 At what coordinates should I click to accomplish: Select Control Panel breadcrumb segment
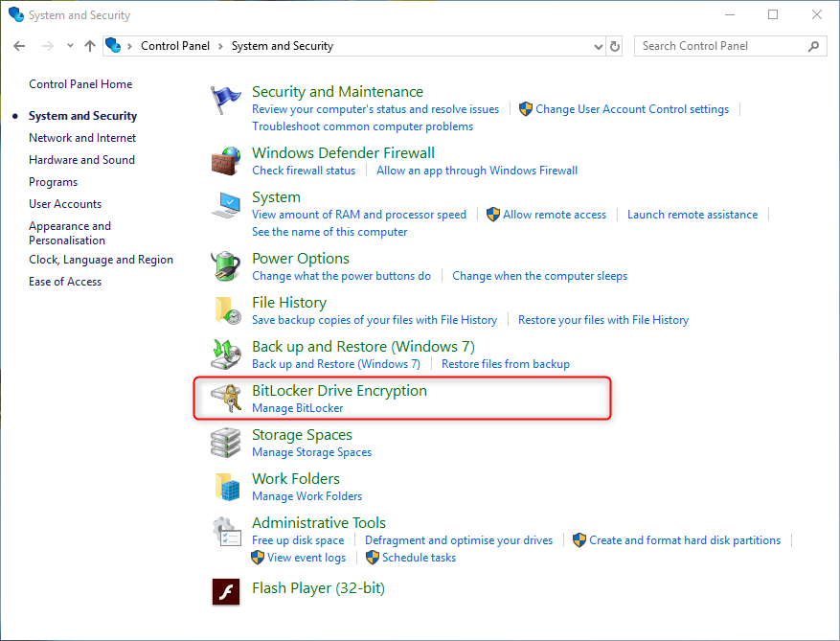[x=175, y=46]
